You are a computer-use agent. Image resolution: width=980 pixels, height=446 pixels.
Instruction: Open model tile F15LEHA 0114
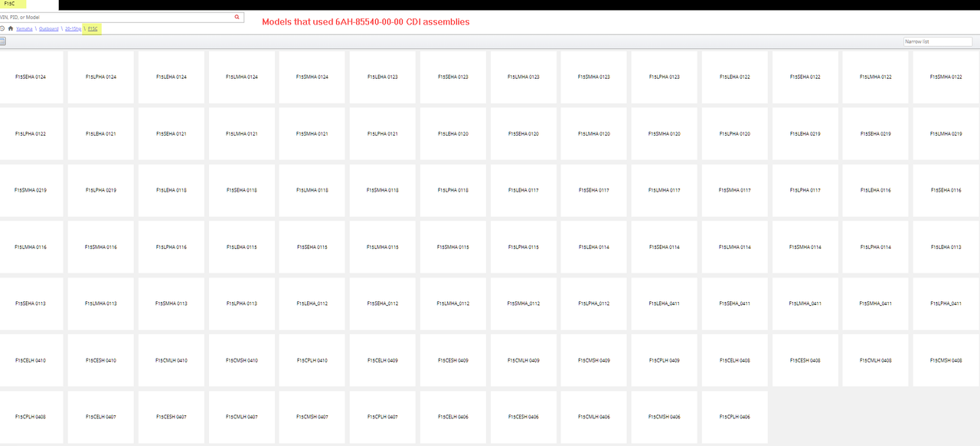[594, 247]
